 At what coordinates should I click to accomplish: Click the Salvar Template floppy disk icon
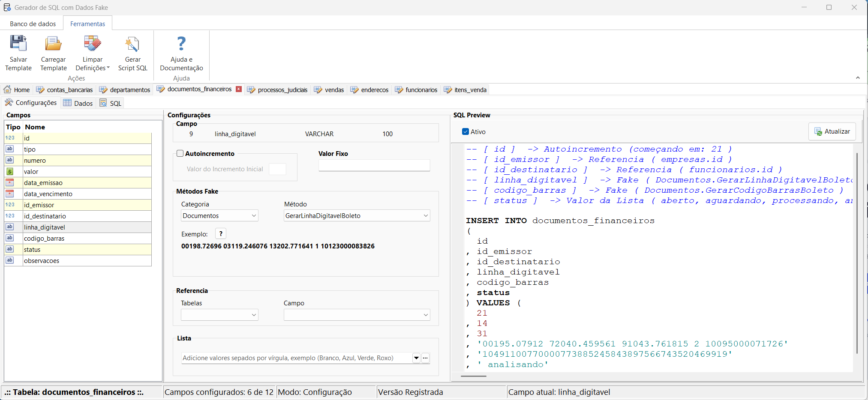point(18,44)
